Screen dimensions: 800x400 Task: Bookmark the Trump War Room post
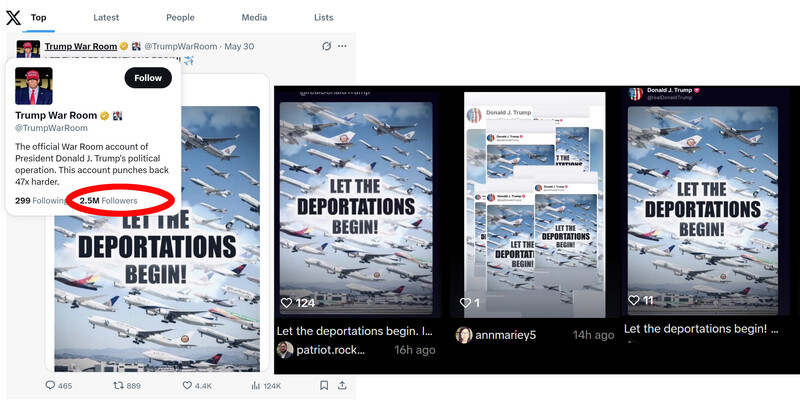[324, 386]
